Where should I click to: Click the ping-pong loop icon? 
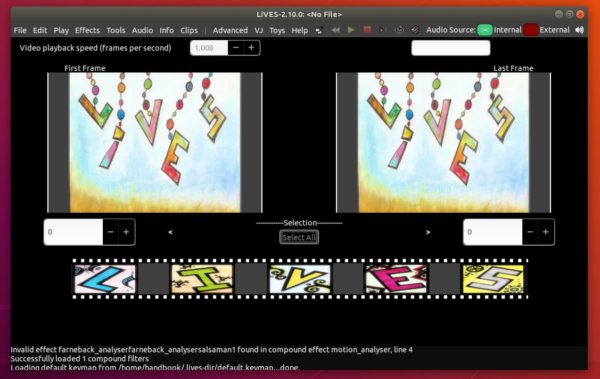[x=415, y=30]
